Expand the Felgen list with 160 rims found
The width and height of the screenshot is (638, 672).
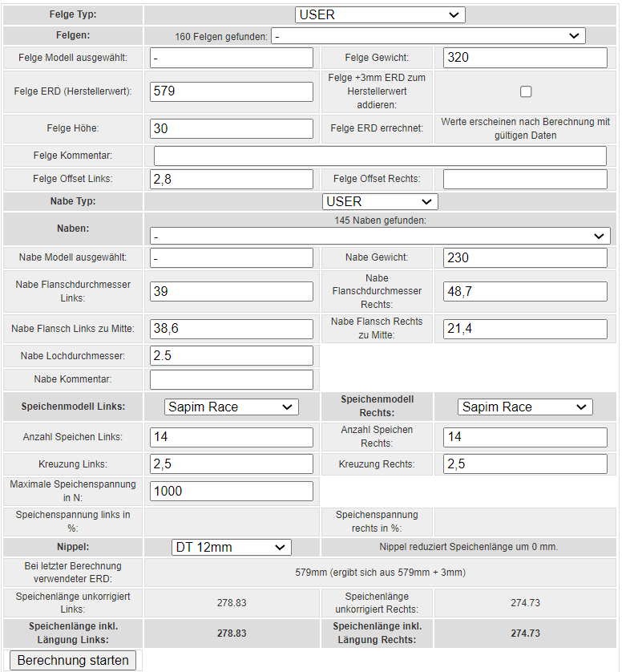[x=428, y=36]
